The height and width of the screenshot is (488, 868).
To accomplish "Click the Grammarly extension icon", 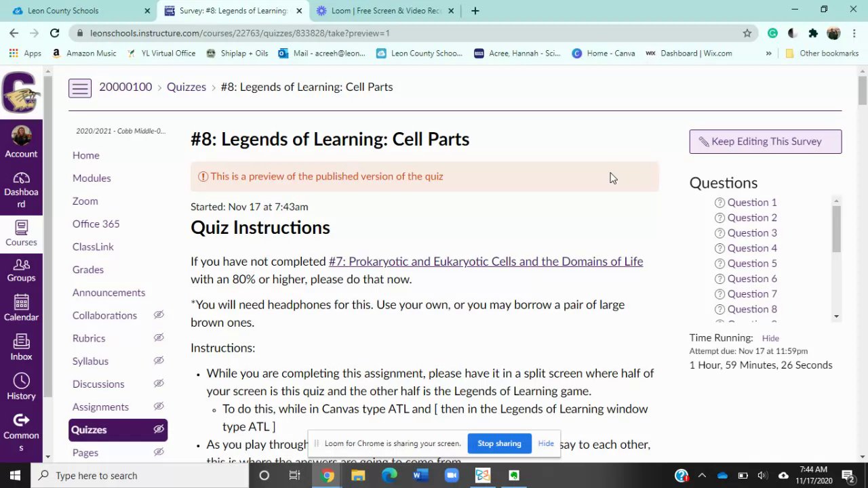I will [x=772, y=33].
